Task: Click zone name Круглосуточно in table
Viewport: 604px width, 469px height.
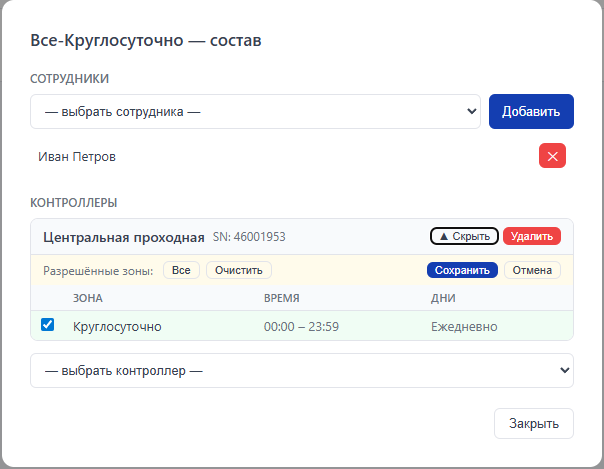Action: pyautogui.click(x=117, y=327)
